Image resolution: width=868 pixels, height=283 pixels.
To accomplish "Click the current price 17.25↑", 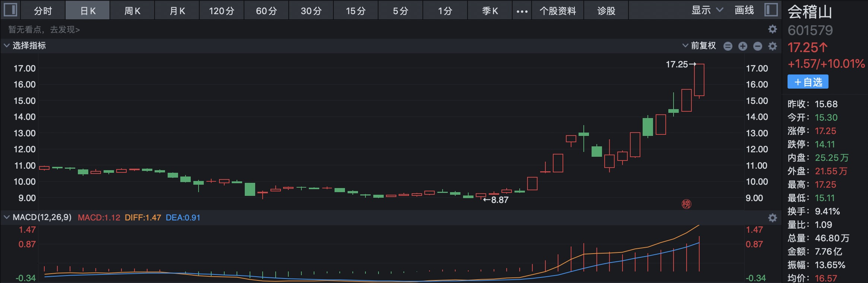I will point(808,48).
